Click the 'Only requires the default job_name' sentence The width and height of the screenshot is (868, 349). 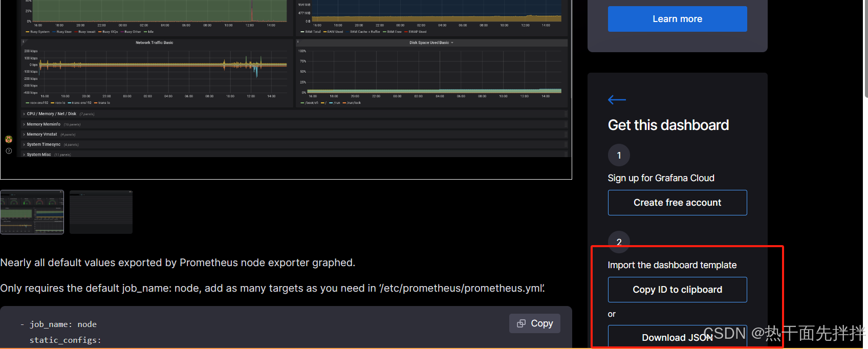tap(272, 288)
